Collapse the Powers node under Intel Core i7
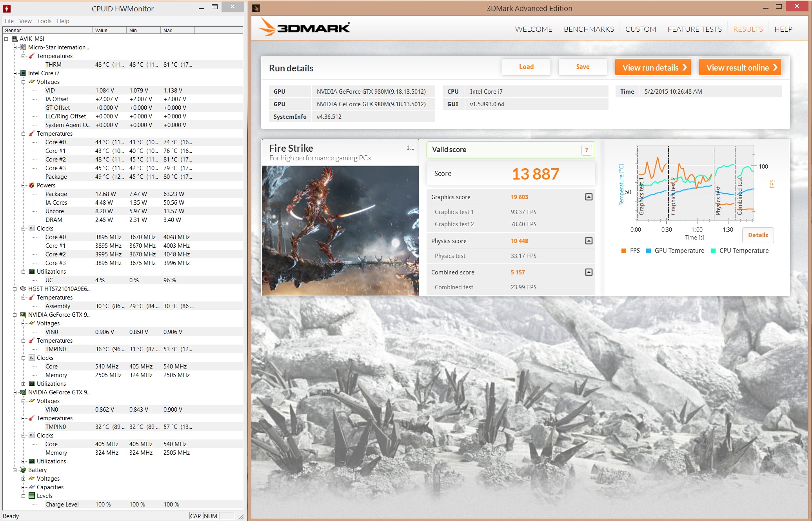This screenshot has height=521, width=812. [x=24, y=185]
